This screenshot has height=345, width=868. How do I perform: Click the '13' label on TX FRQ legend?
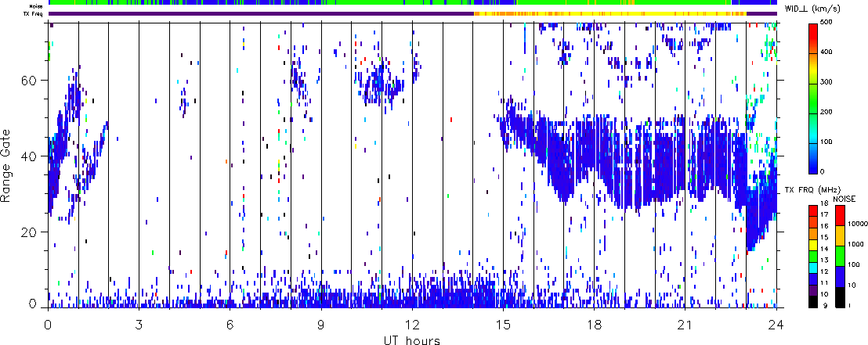point(824,260)
